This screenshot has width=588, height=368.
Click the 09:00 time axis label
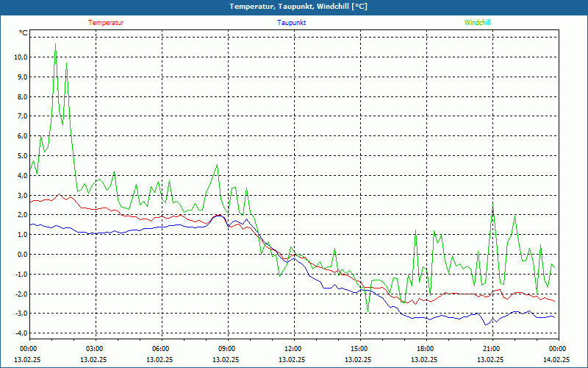click(x=226, y=349)
